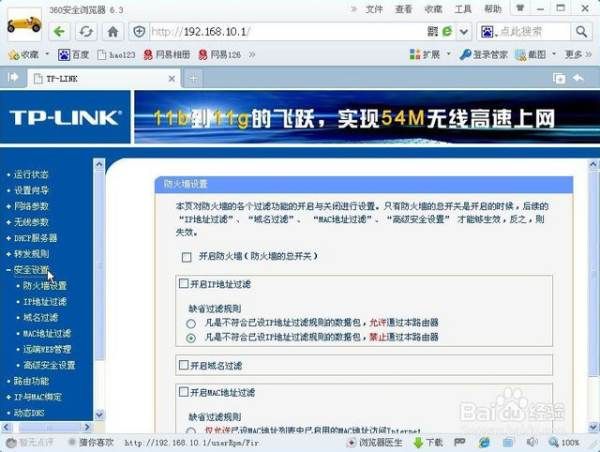600x452 pixels.
Task: Open the 网易相册 bookmark
Action: (167, 55)
